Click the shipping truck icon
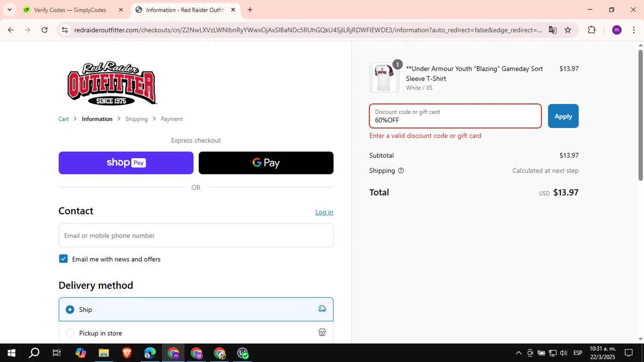This screenshot has width=644, height=362. pyautogui.click(x=322, y=309)
